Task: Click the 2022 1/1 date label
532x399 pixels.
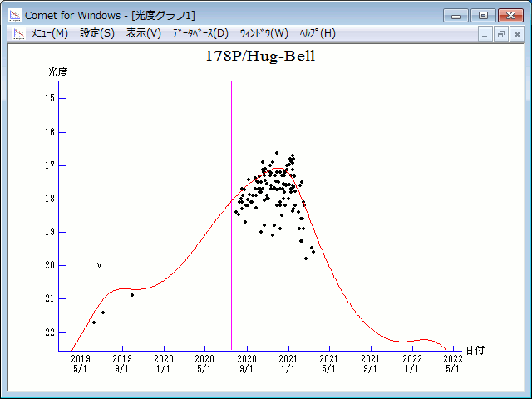Action: [412, 364]
